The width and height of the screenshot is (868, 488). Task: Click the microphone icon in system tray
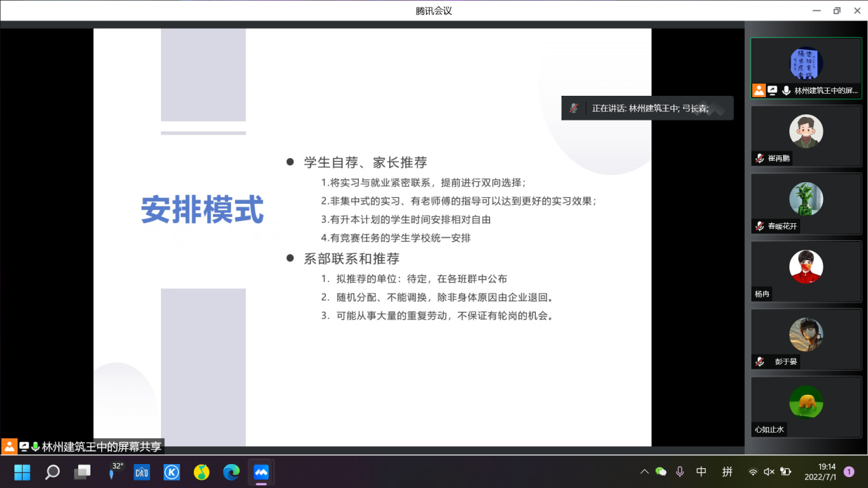point(680,472)
